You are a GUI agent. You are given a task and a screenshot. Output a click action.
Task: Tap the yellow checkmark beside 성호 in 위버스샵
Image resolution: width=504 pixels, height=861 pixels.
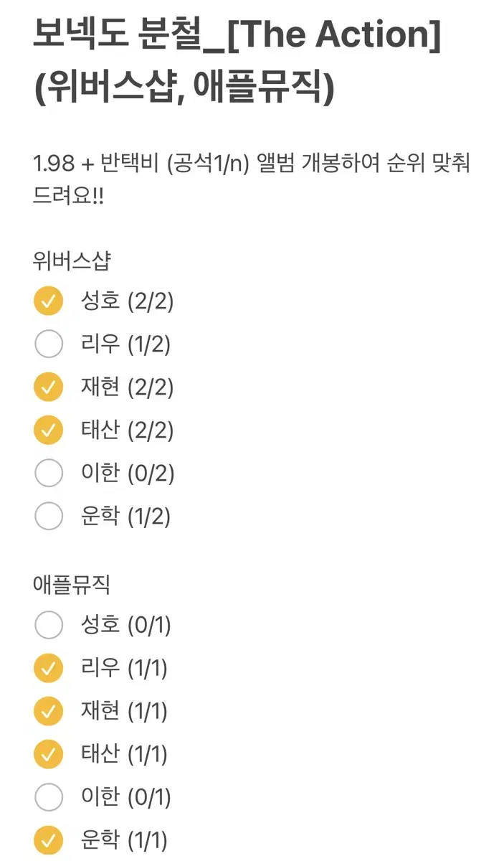click(x=48, y=301)
